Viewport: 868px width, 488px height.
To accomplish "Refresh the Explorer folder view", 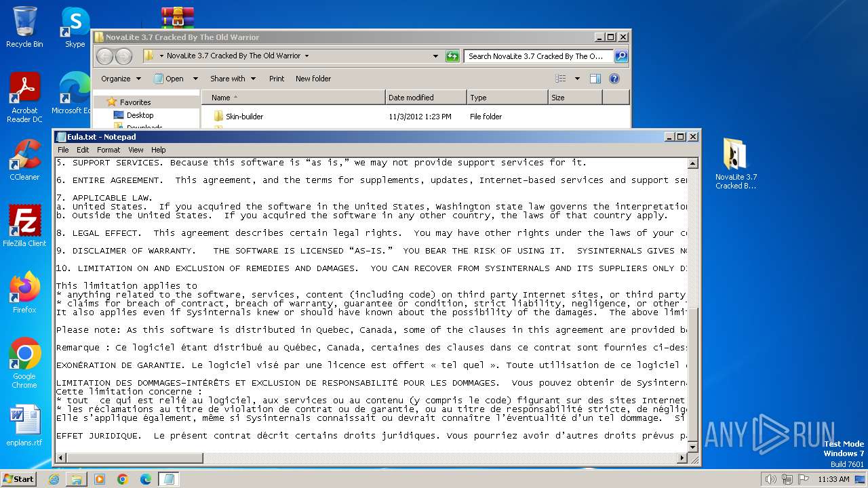I will pos(452,56).
